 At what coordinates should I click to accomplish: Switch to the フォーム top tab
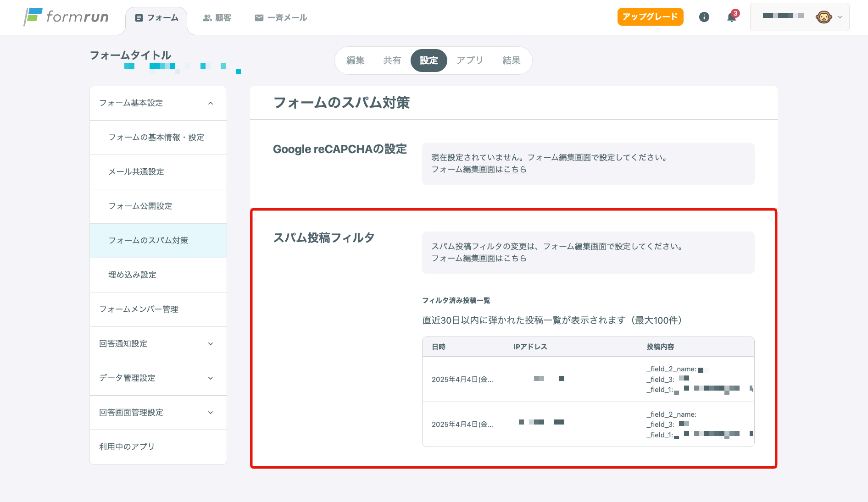tap(156, 18)
